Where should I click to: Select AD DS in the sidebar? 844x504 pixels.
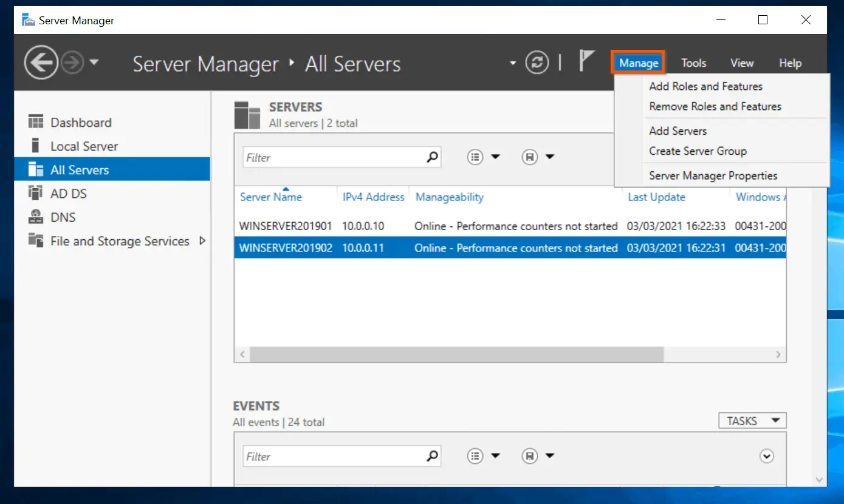pyautogui.click(x=69, y=194)
